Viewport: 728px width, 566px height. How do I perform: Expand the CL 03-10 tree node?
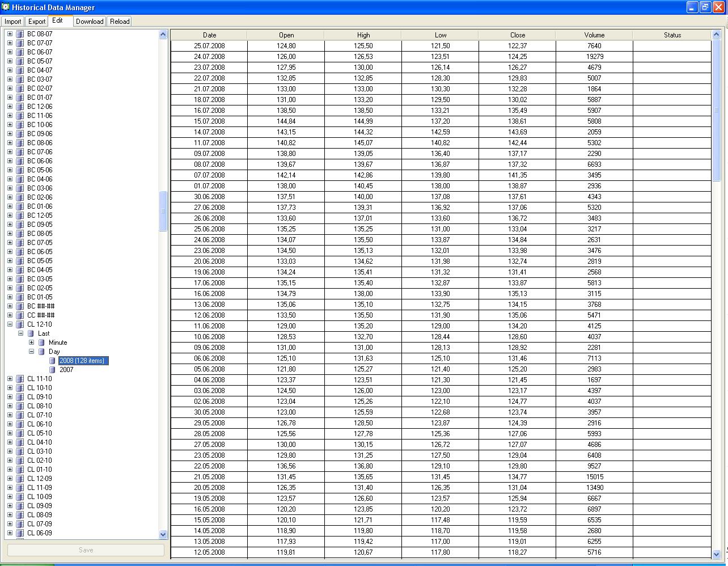click(10, 451)
